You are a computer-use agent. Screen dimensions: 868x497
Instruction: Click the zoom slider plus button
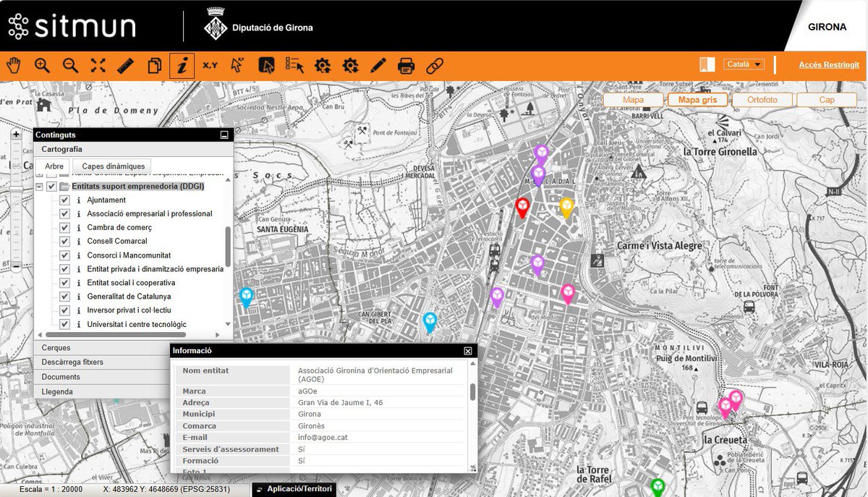(16, 134)
